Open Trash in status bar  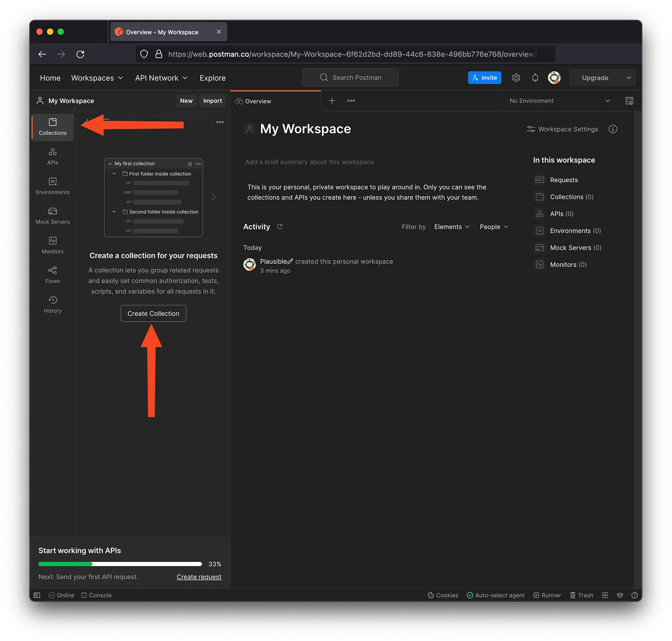pos(582,595)
